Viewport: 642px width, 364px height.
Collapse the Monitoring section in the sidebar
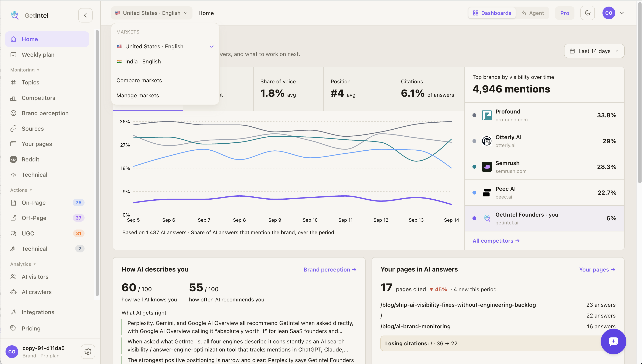[x=25, y=70]
